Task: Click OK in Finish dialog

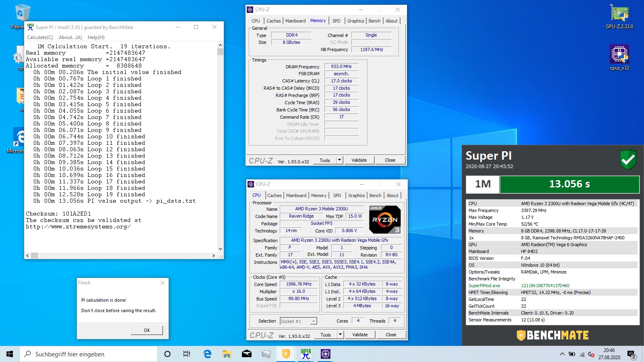Action: 147,330
